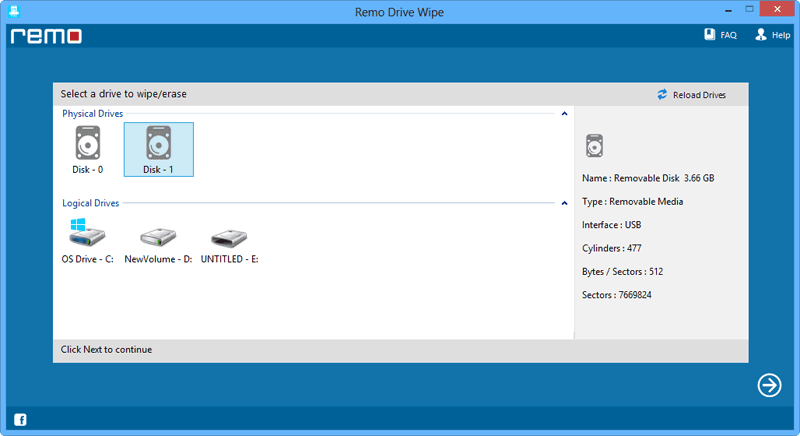Click the 'Interface : USB' text

(611, 225)
